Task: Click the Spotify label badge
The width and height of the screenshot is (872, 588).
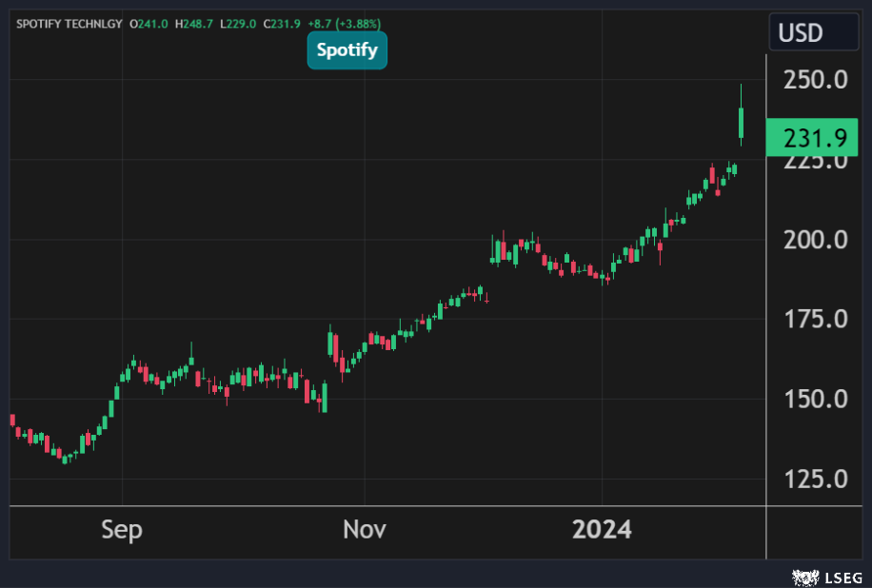Action: pos(347,49)
